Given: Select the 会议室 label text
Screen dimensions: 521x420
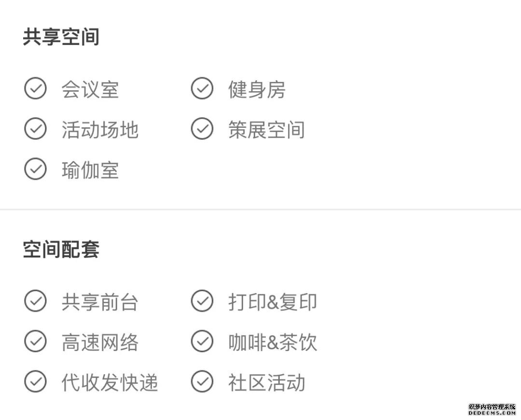Looking at the screenshot, I should (90, 90).
